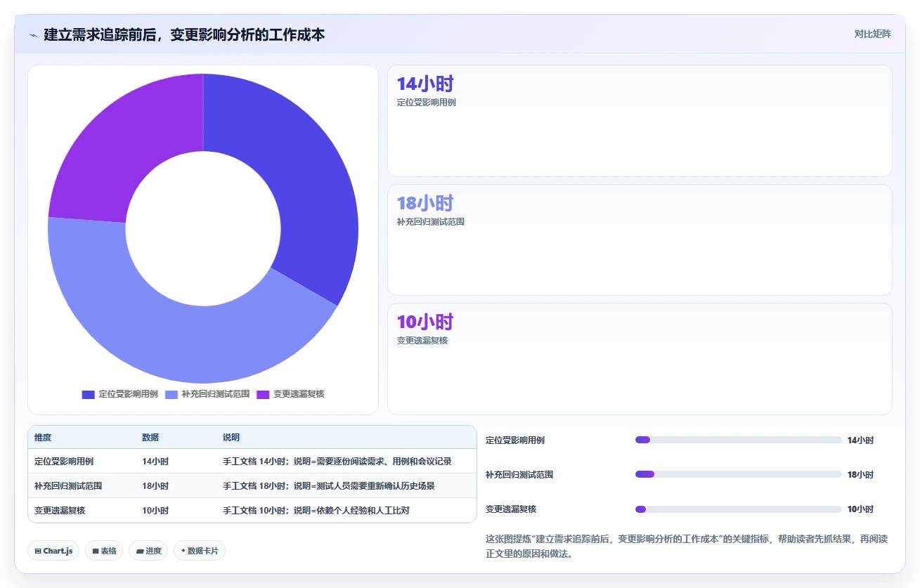
Task: Click the purple legend swatch
Action: (x=263, y=394)
